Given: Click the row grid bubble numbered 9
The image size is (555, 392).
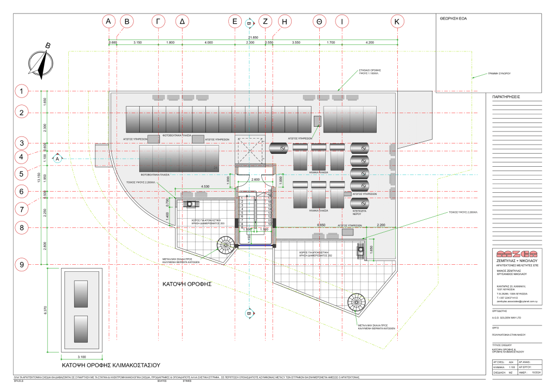Looking at the screenshot, I should pos(21,265).
